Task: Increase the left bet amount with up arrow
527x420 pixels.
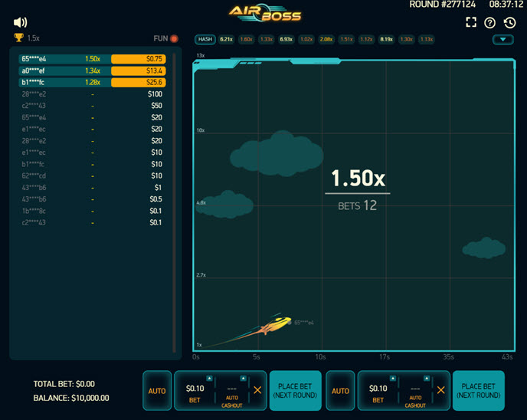Action: (x=211, y=378)
